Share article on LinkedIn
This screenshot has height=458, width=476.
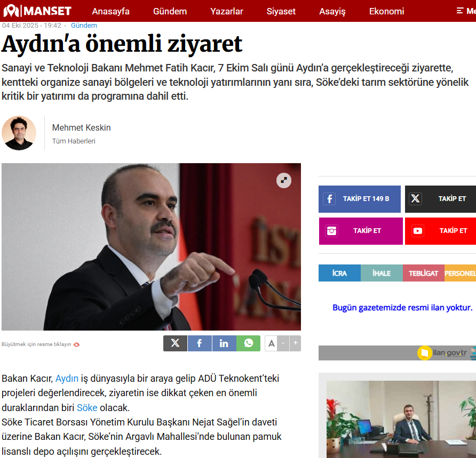point(224,343)
